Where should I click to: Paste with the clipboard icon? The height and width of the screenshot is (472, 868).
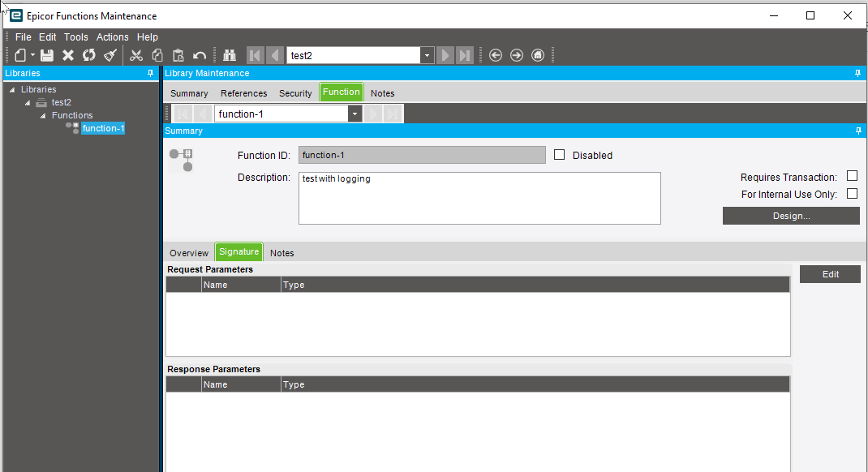178,55
